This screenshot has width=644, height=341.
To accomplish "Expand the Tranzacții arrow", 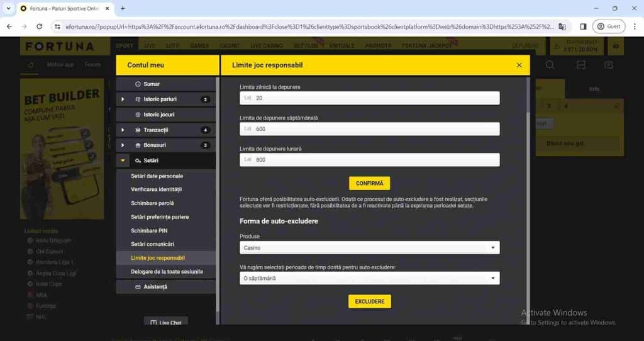I will [x=123, y=130].
